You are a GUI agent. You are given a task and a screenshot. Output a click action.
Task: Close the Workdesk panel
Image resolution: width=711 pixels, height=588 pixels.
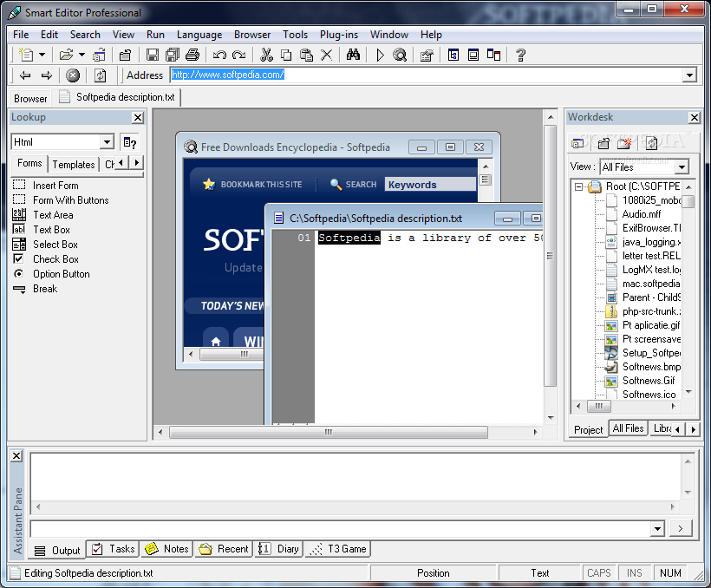(x=695, y=118)
